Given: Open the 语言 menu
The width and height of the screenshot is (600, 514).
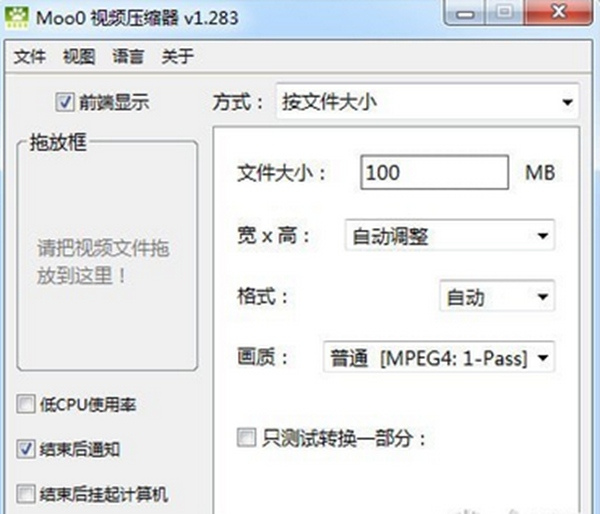Looking at the screenshot, I should (128, 57).
